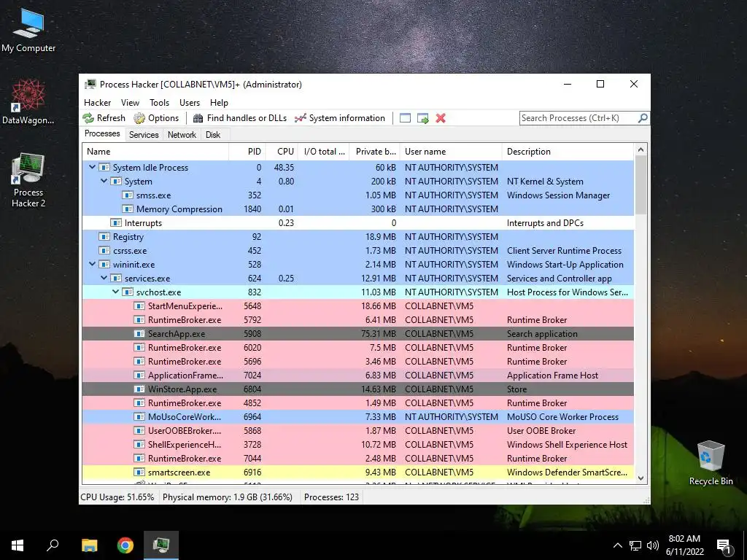Screen dimensions: 747x560
Task: Select the Recycle Bin desktop icon
Action: (711, 463)
